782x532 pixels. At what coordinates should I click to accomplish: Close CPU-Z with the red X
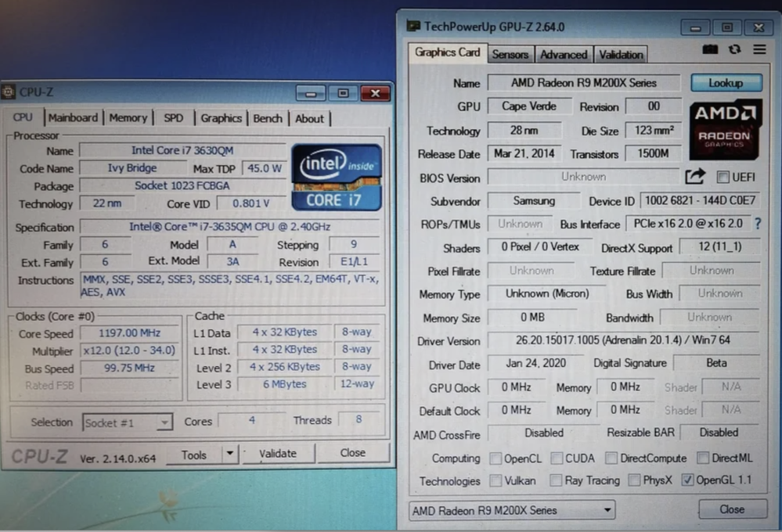[375, 93]
